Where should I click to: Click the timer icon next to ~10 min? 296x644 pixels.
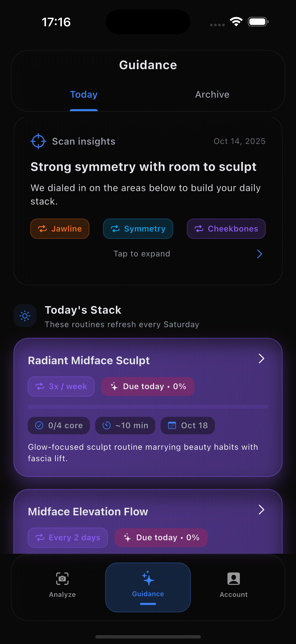106,426
